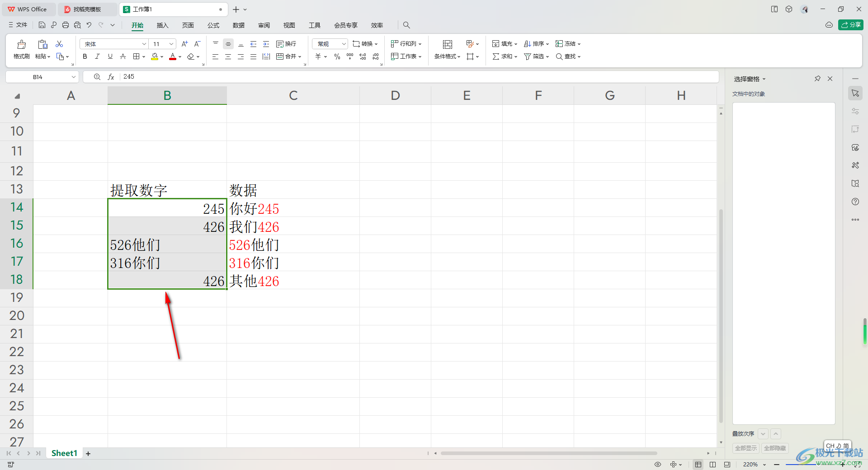Open the font size 11 dropdown
This screenshot has width=868, height=470.
(x=171, y=44)
